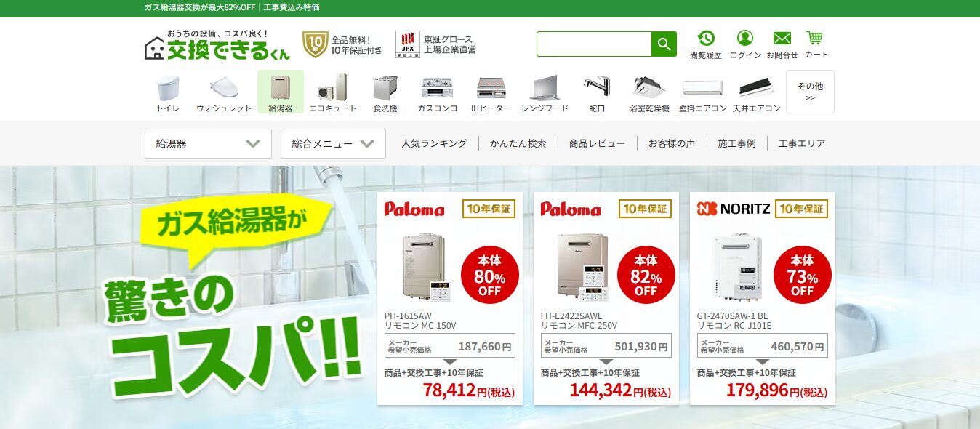
Task: Open the NORITZ GT-2470SAW-1 BL product card
Action: coord(763,298)
